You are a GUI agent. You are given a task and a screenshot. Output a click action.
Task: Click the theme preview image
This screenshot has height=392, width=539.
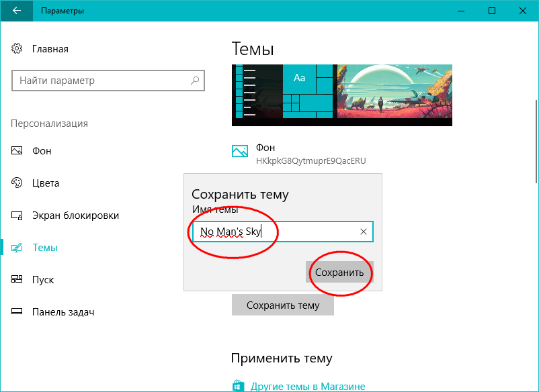click(x=342, y=95)
